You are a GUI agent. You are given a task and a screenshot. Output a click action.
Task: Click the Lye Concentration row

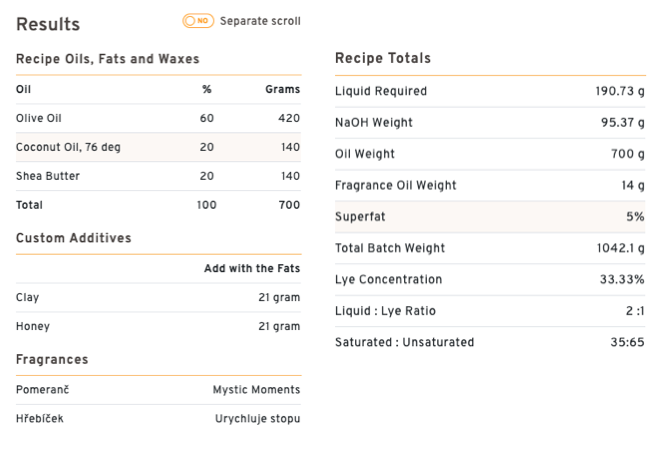pyautogui.click(x=490, y=279)
